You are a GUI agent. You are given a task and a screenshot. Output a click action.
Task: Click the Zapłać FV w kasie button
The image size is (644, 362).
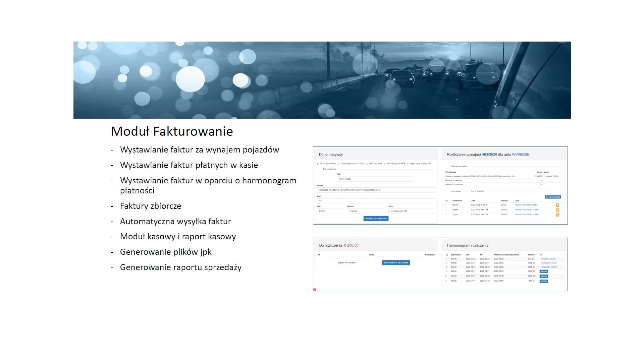(346, 263)
